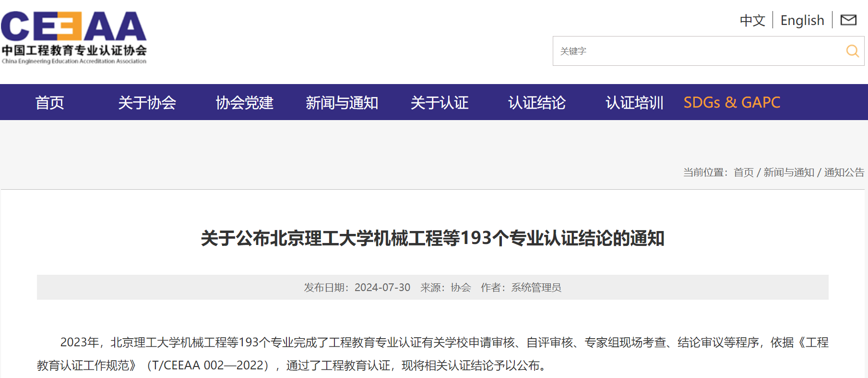Switch language to 中文
868x378 pixels.
(x=752, y=20)
